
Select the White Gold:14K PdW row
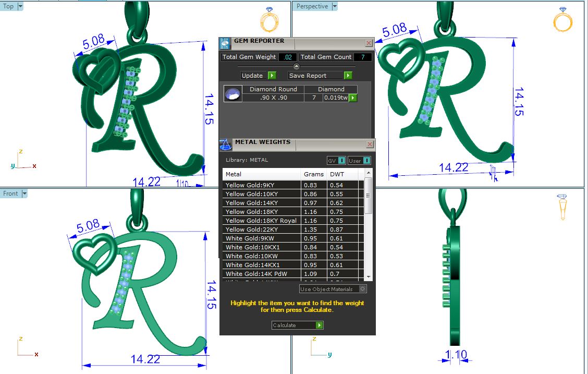262,274
